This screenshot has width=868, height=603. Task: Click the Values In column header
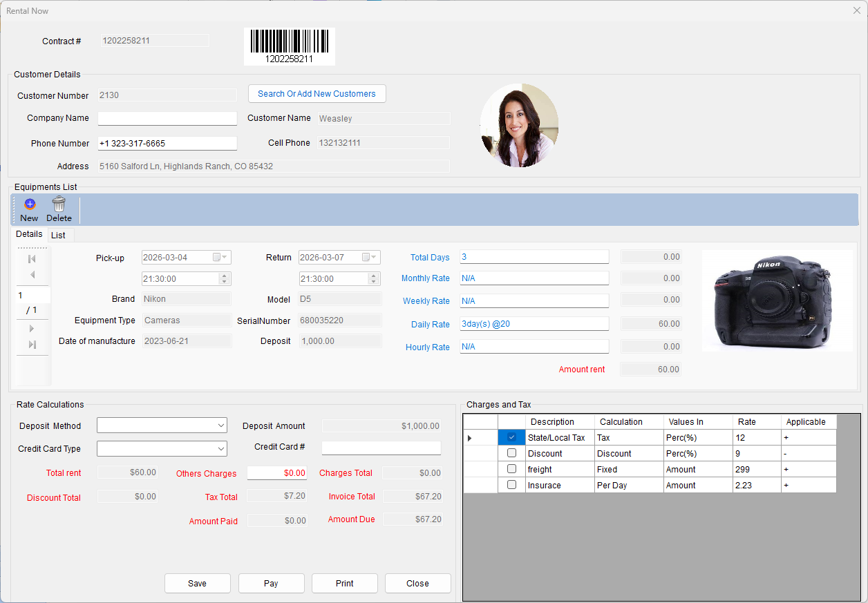[x=698, y=422]
